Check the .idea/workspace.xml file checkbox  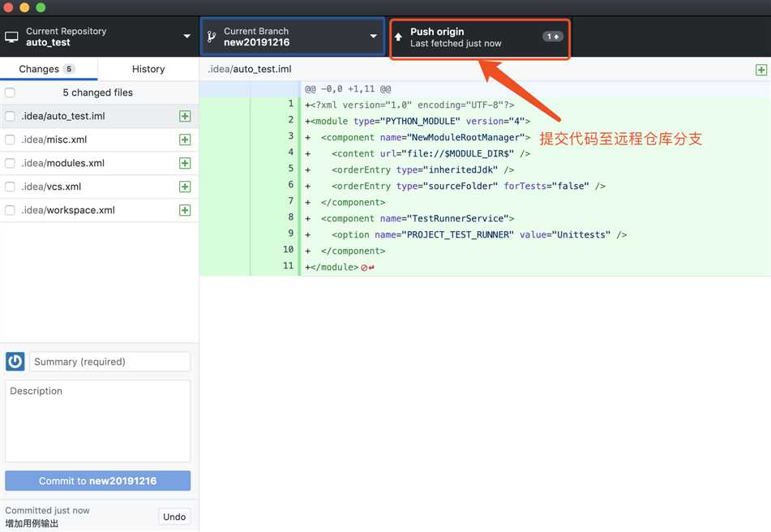[10, 210]
